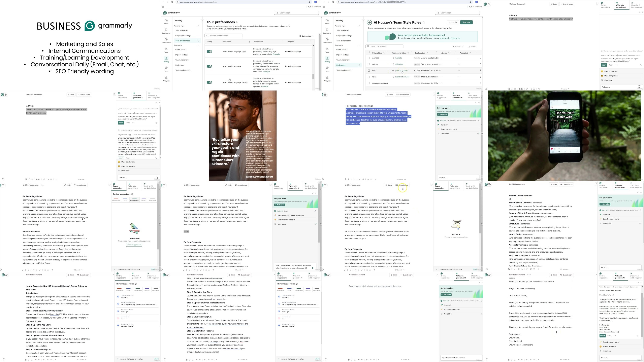Viewport: 644px width, 362px height.
Task: Click the Import list button
Action: (x=453, y=22)
